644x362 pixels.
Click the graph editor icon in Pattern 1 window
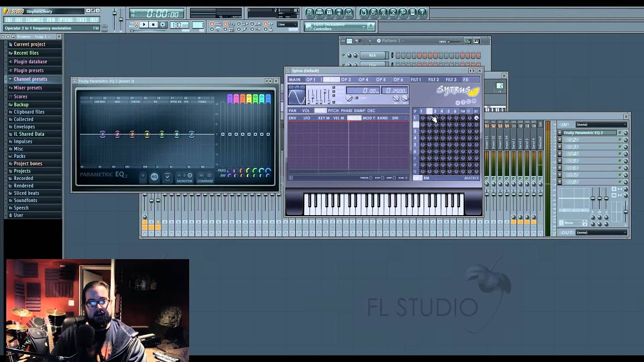(468, 41)
